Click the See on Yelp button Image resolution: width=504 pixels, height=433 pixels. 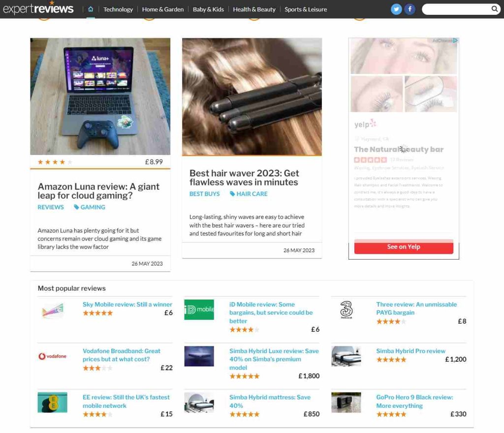[404, 247]
